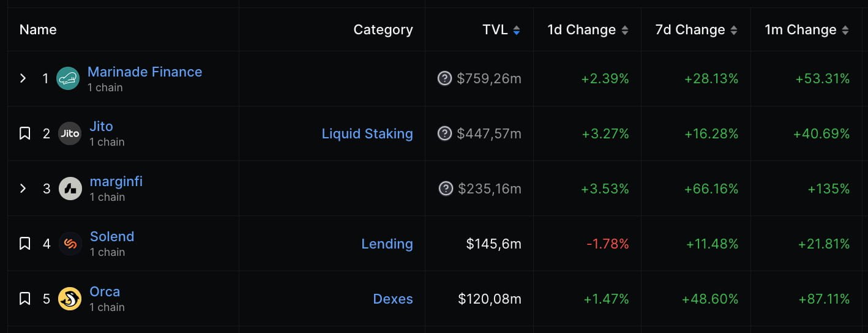Screen dimensions: 868x333
Task: Open the Liquid Staking category link
Action: 367,133
